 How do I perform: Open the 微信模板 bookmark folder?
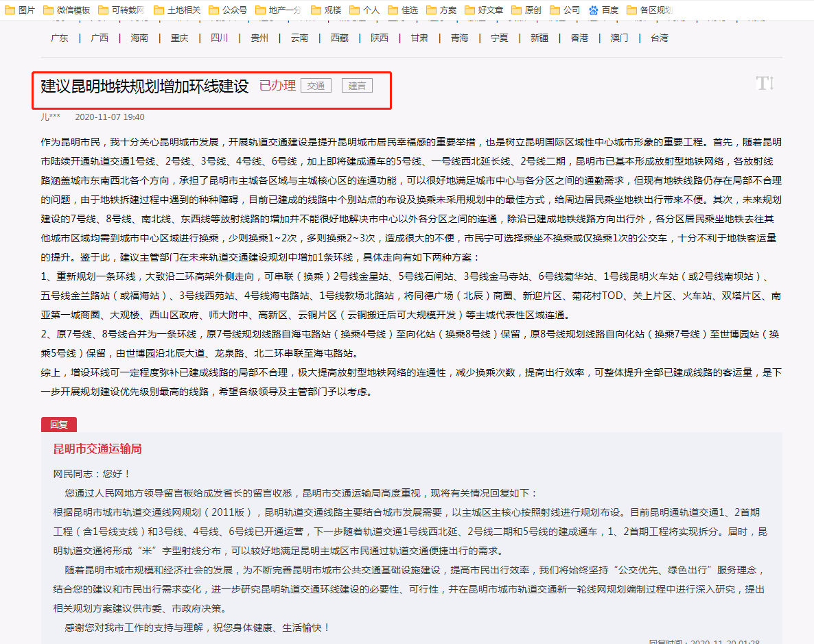point(66,10)
